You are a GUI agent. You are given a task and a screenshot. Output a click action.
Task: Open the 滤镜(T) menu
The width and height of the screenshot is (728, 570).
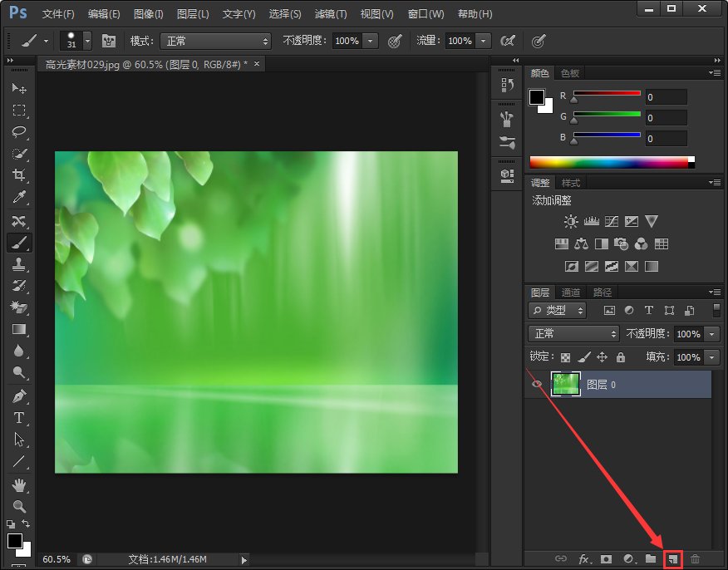coord(331,14)
